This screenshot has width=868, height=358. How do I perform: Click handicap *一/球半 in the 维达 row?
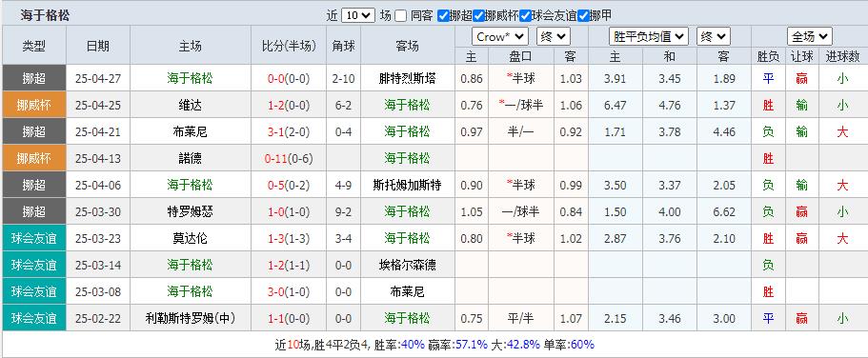point(521,105)
